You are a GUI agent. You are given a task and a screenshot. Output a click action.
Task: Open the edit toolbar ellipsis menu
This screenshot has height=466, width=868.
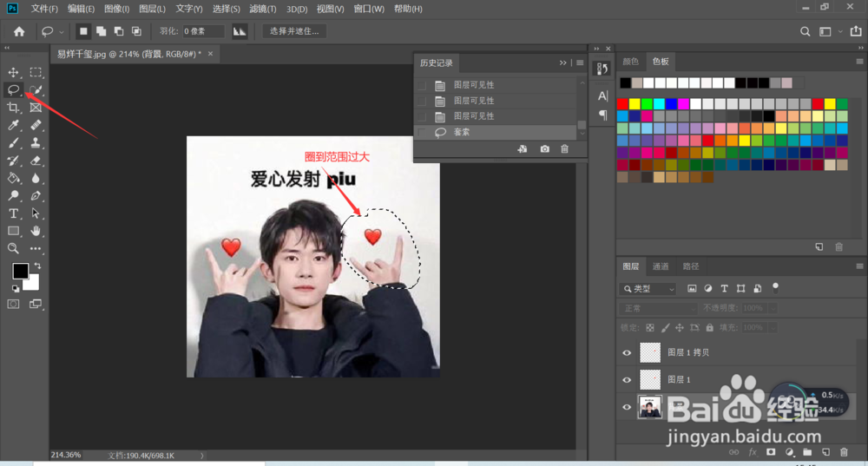(x=36, y=248)
